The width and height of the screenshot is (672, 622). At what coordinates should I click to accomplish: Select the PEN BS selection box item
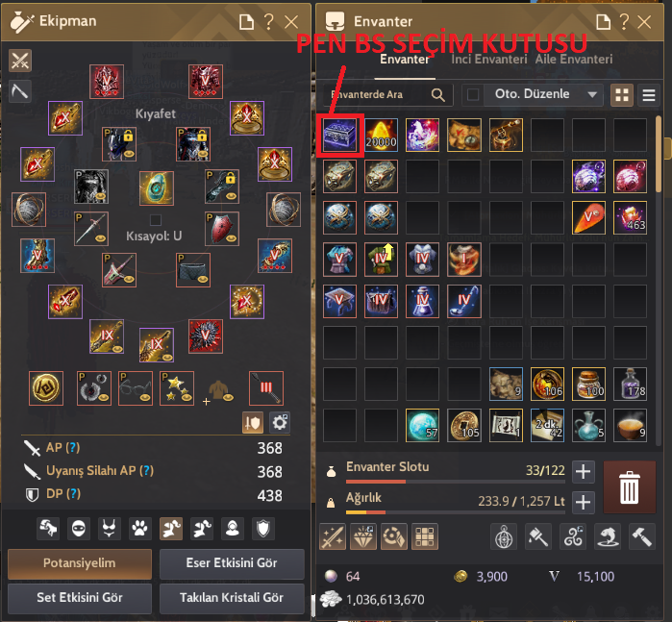(x=340, y=136)
